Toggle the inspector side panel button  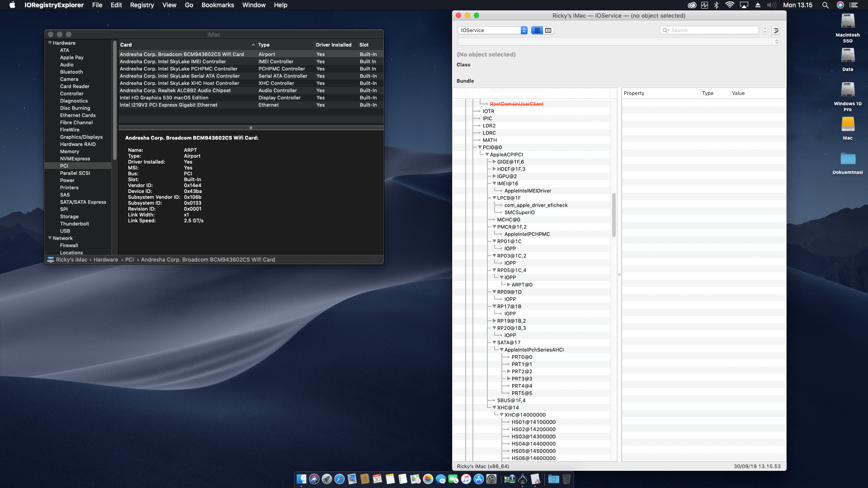click(776, 30)
